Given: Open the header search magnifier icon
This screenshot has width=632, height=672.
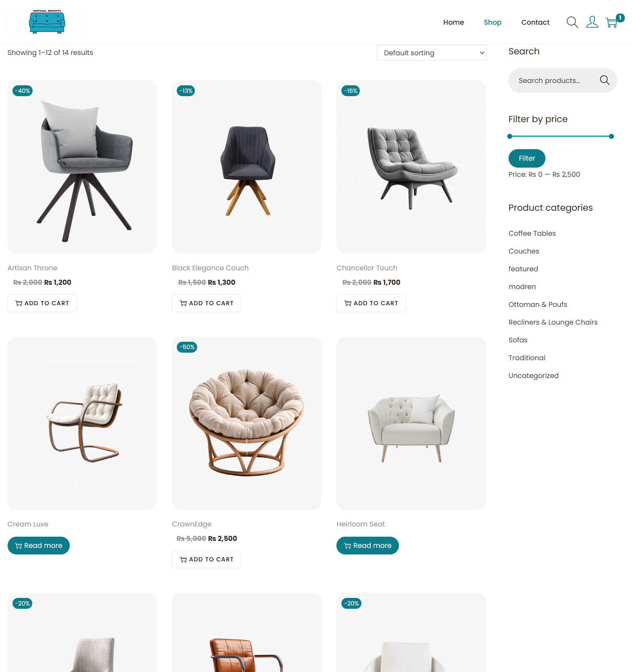Looking at the screenshot, I should pos(572,22).
